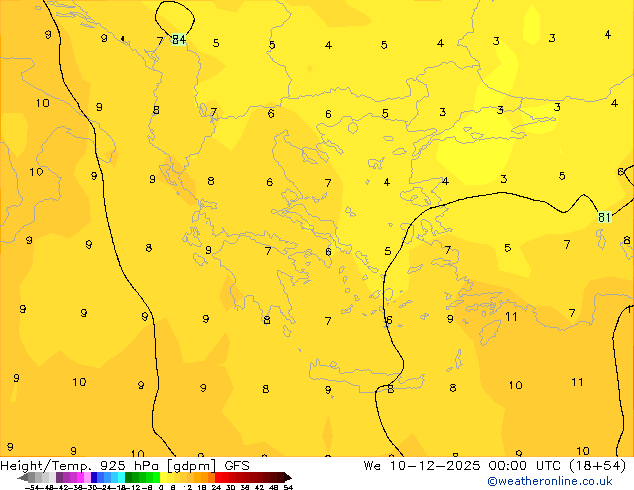Click the '42' legend scale label
634x490 pixels.
click(259, 487)
